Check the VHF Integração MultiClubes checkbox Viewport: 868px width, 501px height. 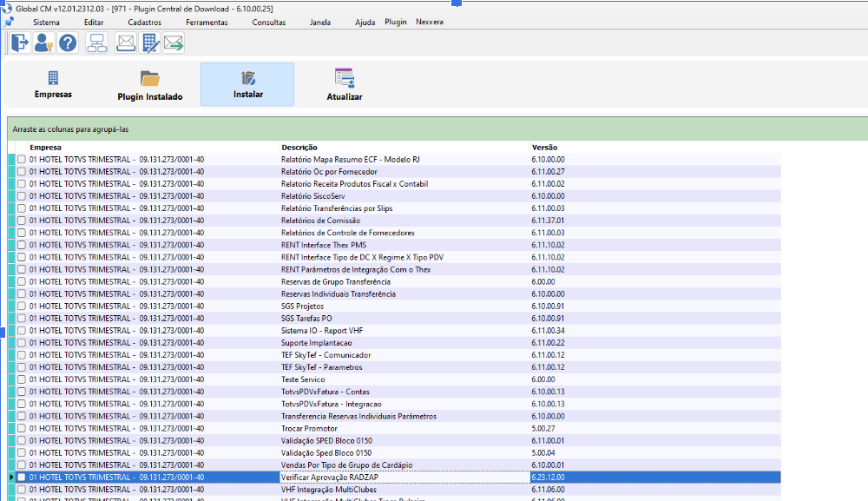tap(21, 490)
